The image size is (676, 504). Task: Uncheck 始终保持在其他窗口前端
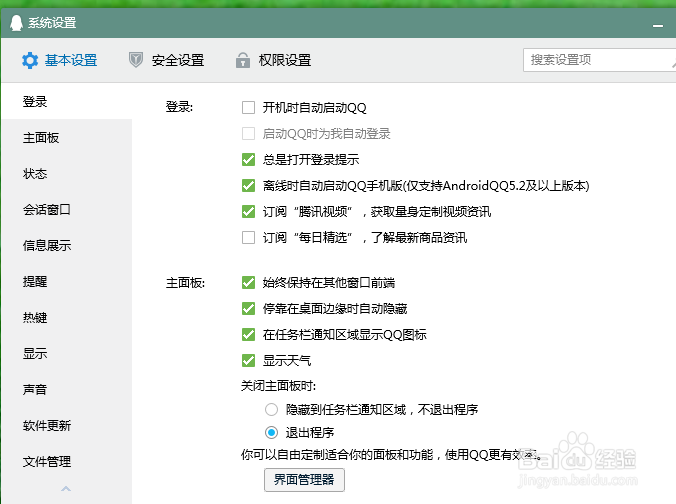pyautogui.click(x=248, y=282)
